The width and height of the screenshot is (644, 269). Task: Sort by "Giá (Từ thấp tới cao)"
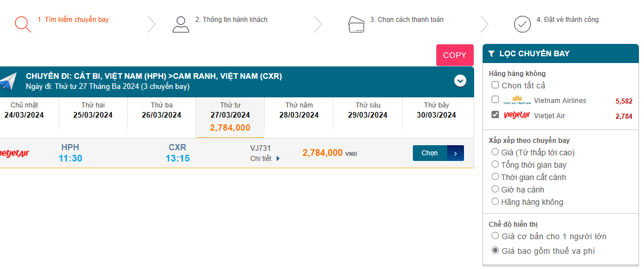[496, 152]
